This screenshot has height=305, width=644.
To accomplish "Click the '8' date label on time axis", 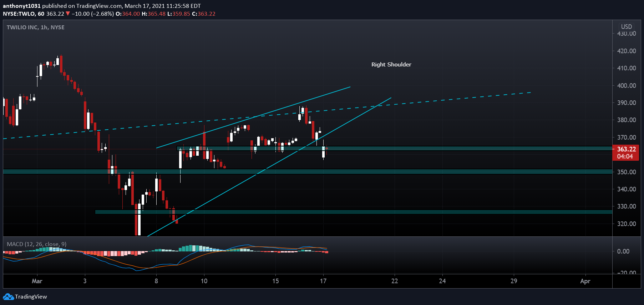I will [x=156, y=281].
